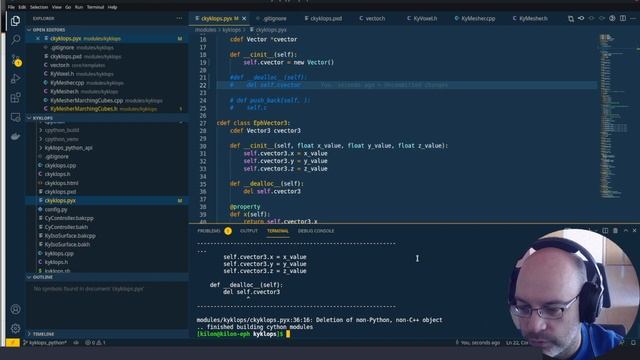Screen dimensions: 640x360
Task: Kill terminal with the trash icon
Action: (615, 231)
